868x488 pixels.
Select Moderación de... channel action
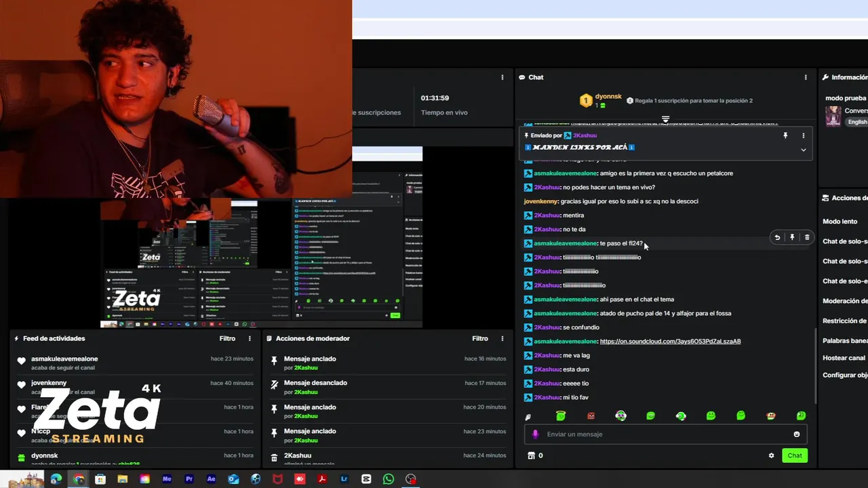[x=845, y=301]
